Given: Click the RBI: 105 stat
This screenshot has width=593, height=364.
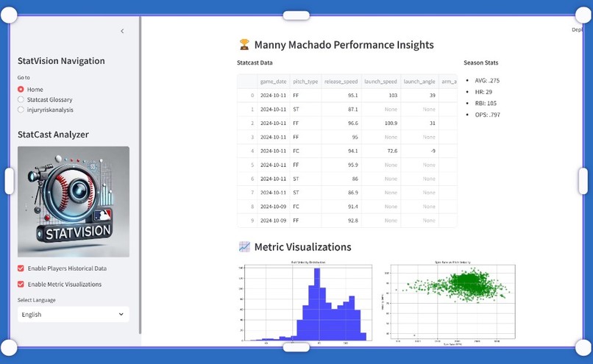Looking at the screenshot, I should (486, 103).
